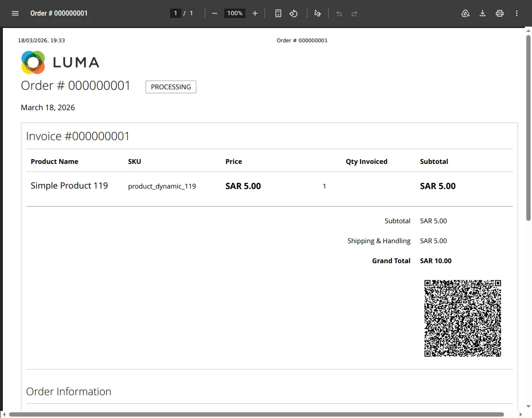The image size is (532, 418).
Task: Enable annotation drawing mode
Action: 318,13
